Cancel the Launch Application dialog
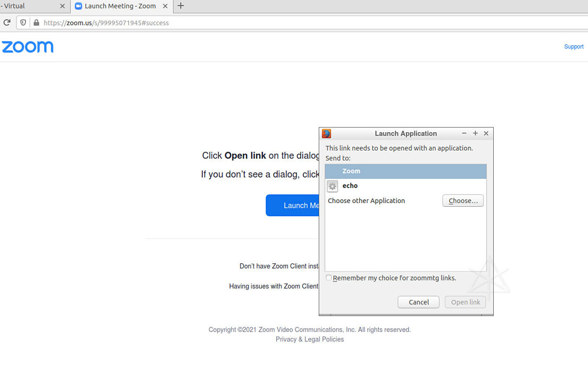Viewport: 588px width, 388px height. [418, 302]
